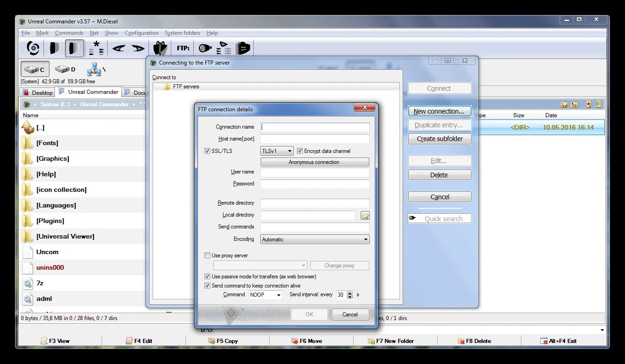
Task: Click the last black toolbar icon after the list icon
Action: point(243,48)
